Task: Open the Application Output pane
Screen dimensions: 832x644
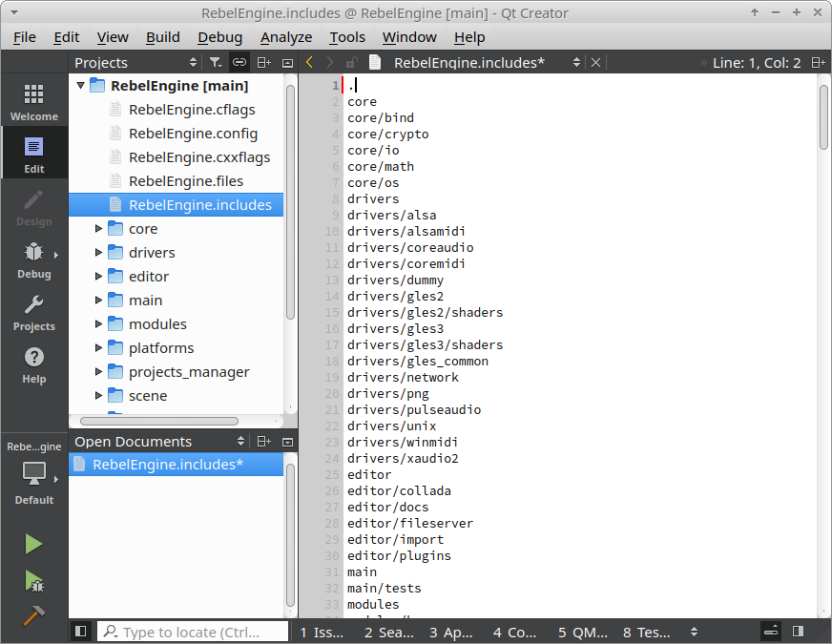Action: (451, 632)
